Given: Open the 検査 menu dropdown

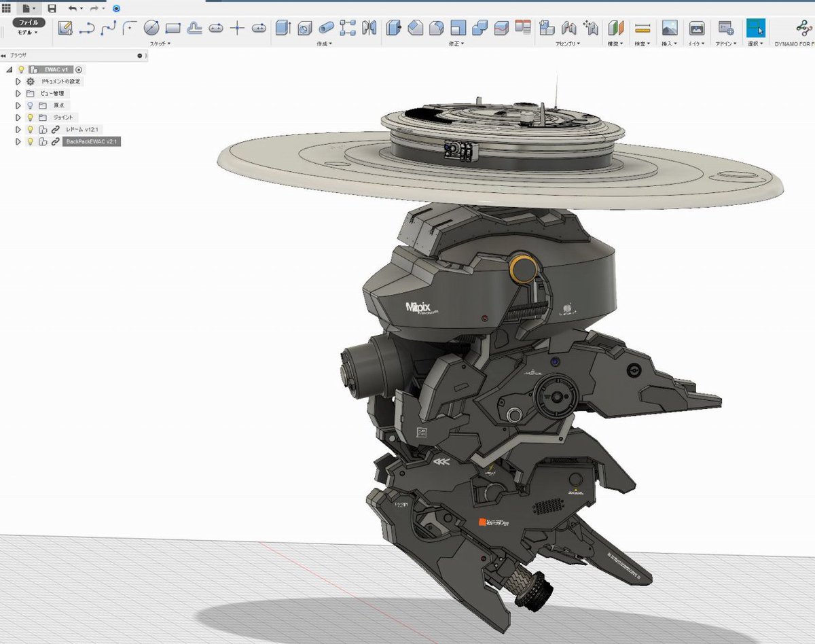Looking at the screenshot, I should [642, 43].
